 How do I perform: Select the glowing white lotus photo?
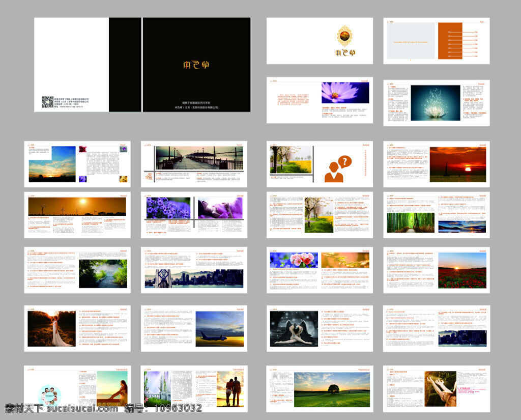[x=436, y=103]
